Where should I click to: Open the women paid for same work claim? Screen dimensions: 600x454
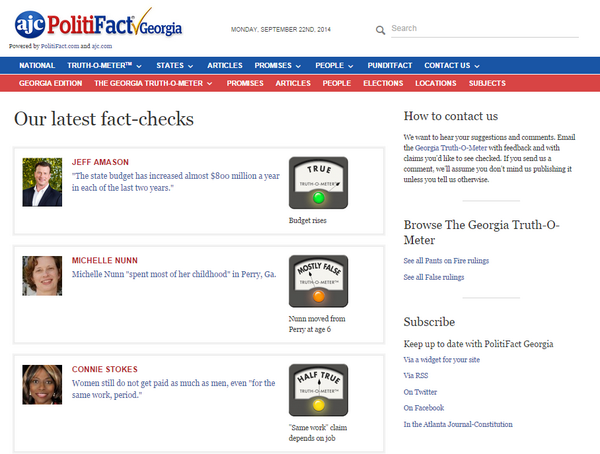tap(173, 389)
